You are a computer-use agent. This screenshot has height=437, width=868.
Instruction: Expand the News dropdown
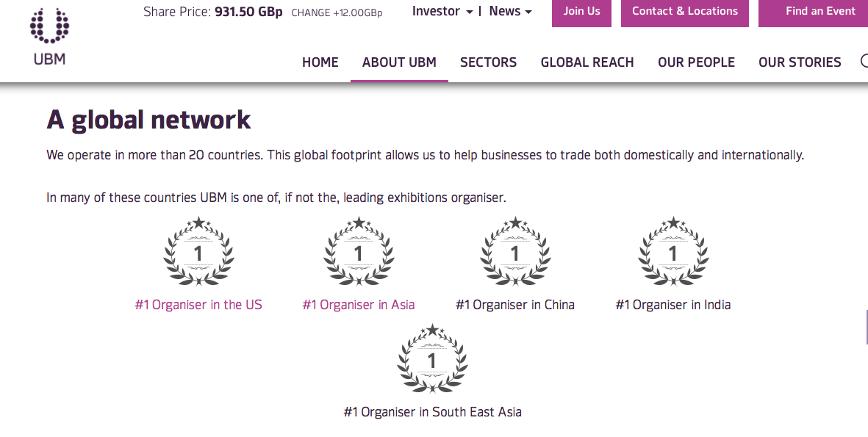(510, 11)
